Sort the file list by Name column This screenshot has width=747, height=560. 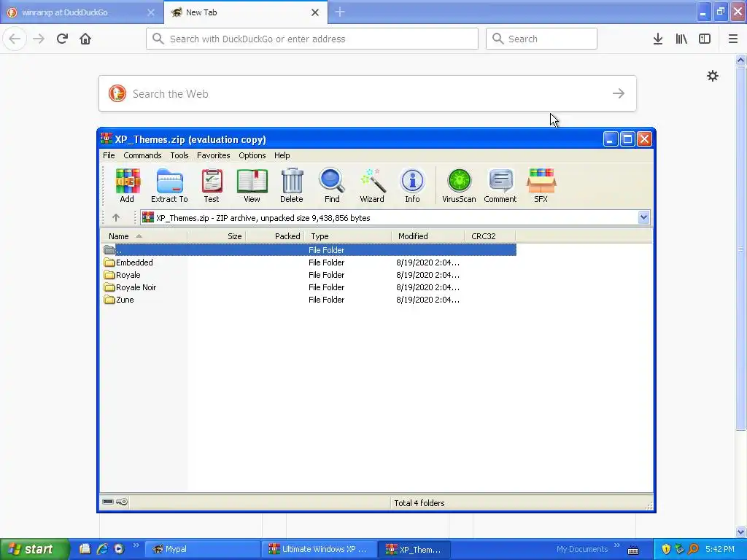[144, 236]
